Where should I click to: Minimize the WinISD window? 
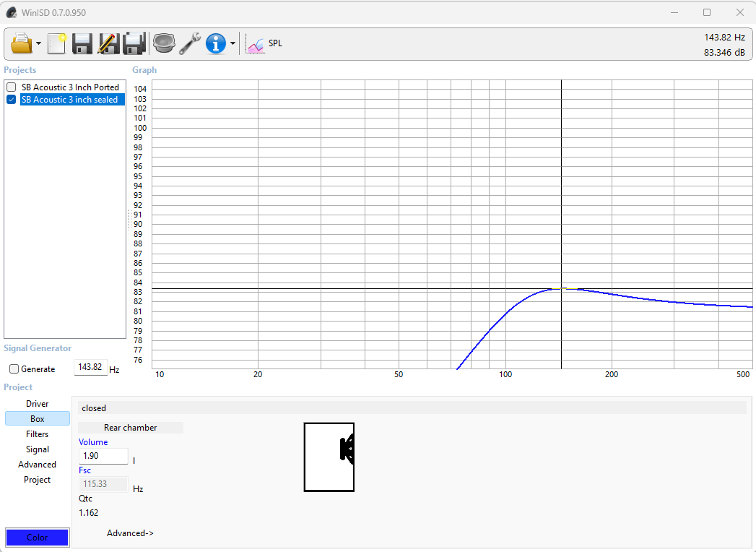point(674,12)
